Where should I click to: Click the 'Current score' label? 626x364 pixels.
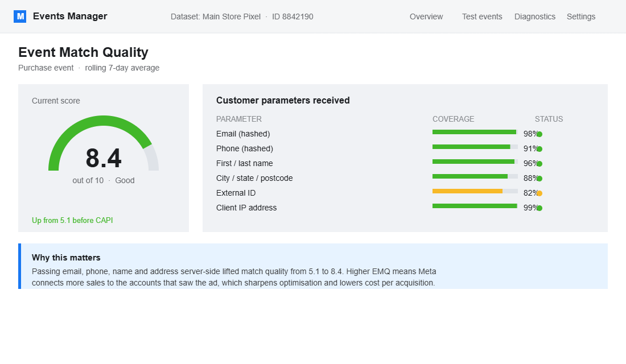click(x=56, y=101)
